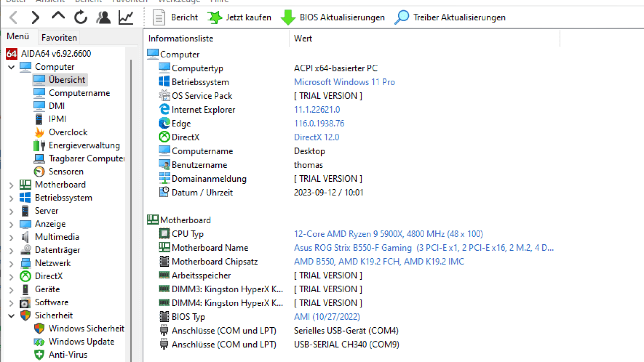Click the forward navigation arrow

[x=35, y=17]
